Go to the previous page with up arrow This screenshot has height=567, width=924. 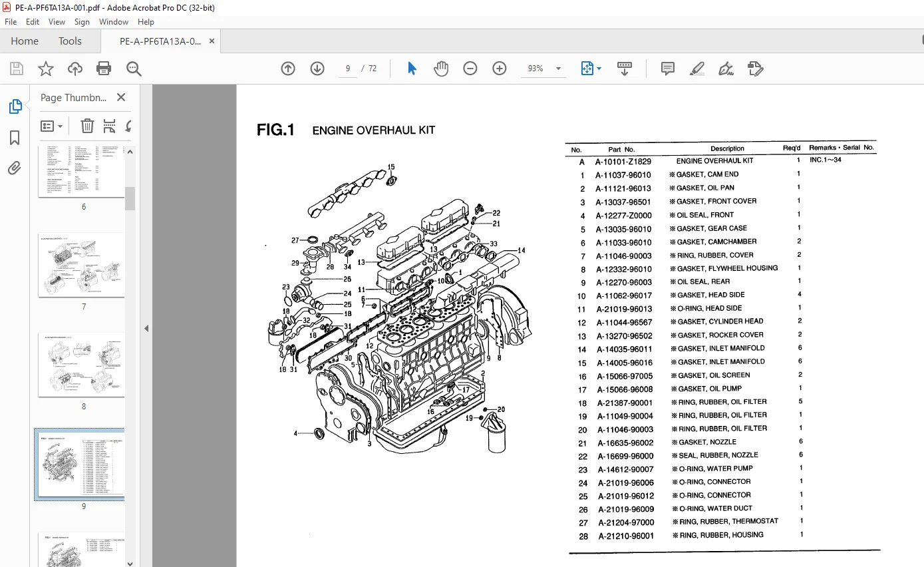point(288,69)
